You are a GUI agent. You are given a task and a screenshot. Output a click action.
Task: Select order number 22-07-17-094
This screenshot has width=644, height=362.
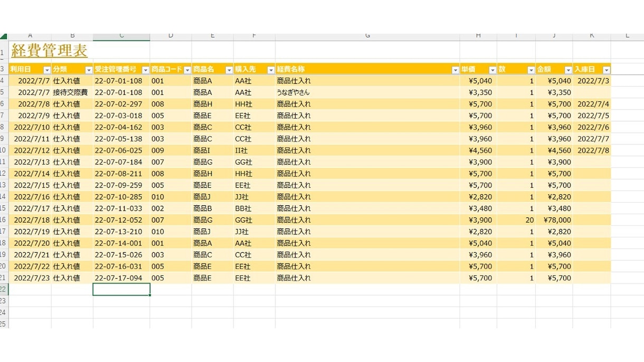click(121, 278)
